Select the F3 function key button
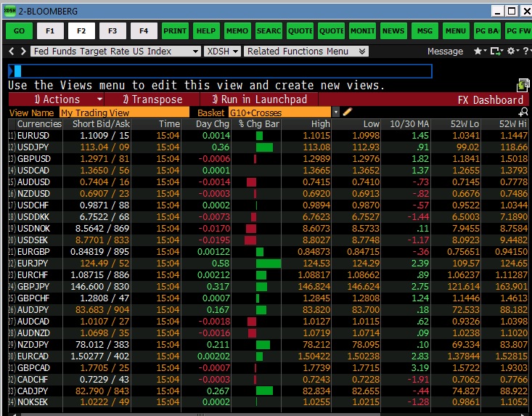This screenshot has height=416, width=532. 112,31
